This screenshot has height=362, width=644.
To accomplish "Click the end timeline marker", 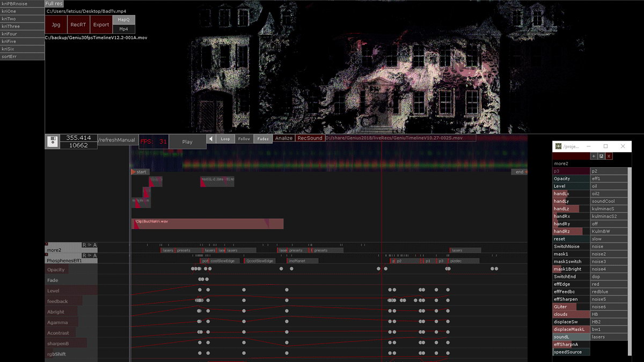I will click(519, 172).
